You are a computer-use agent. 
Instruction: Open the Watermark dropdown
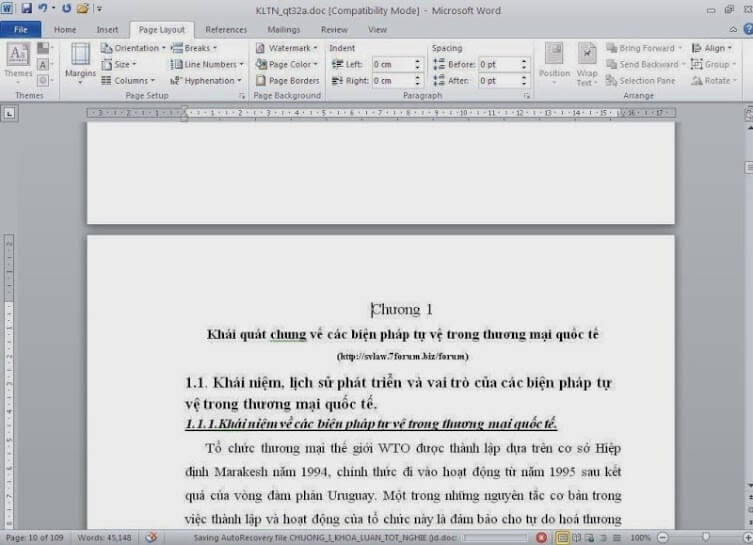tap(287, 48)
